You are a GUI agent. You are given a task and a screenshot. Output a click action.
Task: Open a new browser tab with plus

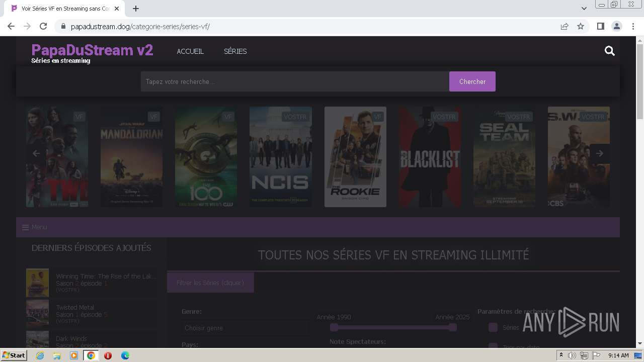point(136,9)
